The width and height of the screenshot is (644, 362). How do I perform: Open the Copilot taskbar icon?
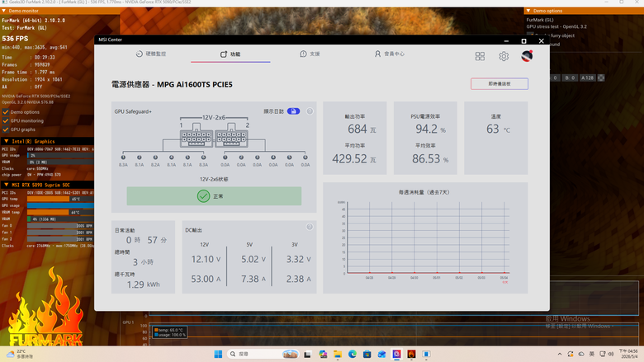tap(323, 355)
